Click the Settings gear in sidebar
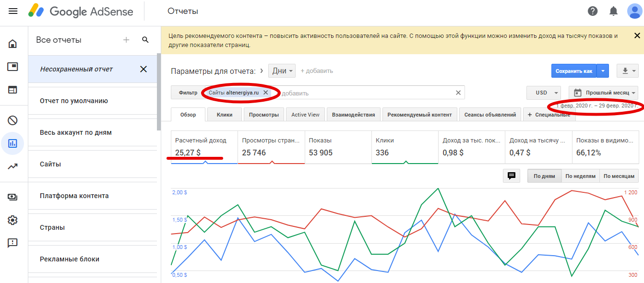 tap(12, 220)
